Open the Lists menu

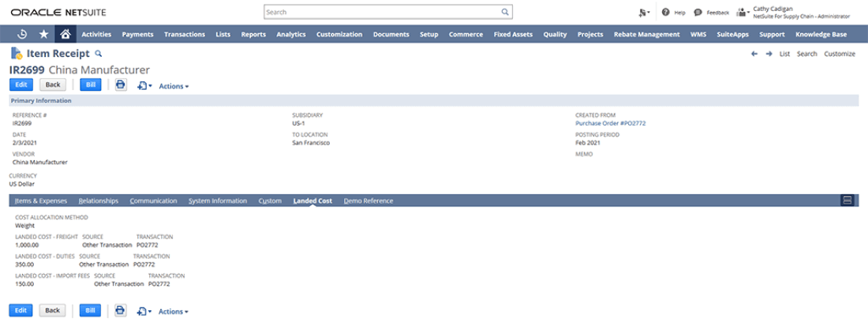click(223, 34)
